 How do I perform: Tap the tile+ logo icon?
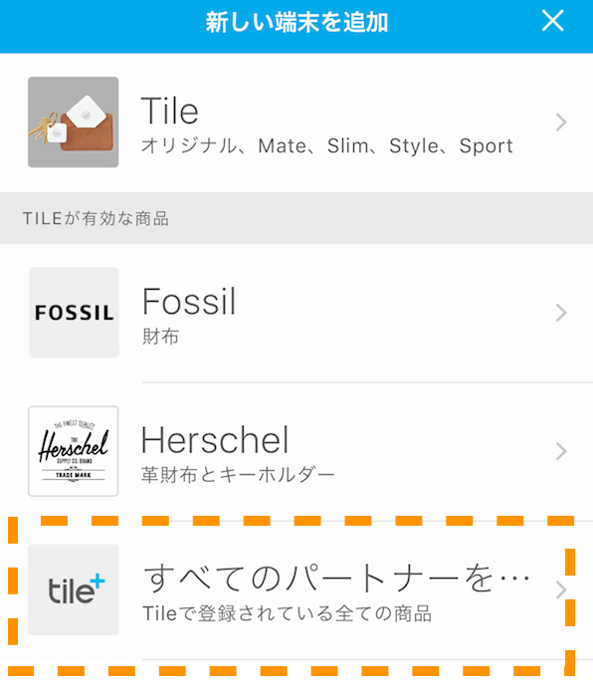point(74,589)
